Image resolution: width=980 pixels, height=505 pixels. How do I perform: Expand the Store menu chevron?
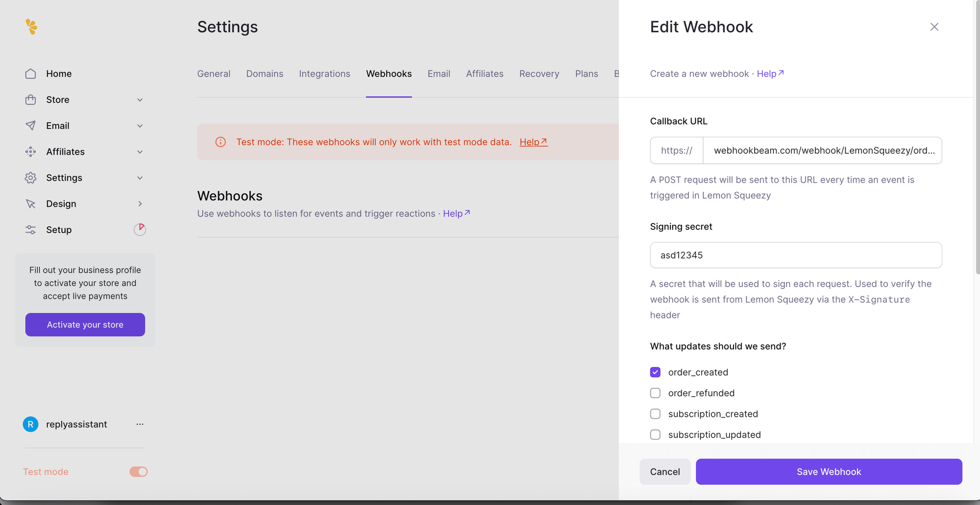(140, 100)
